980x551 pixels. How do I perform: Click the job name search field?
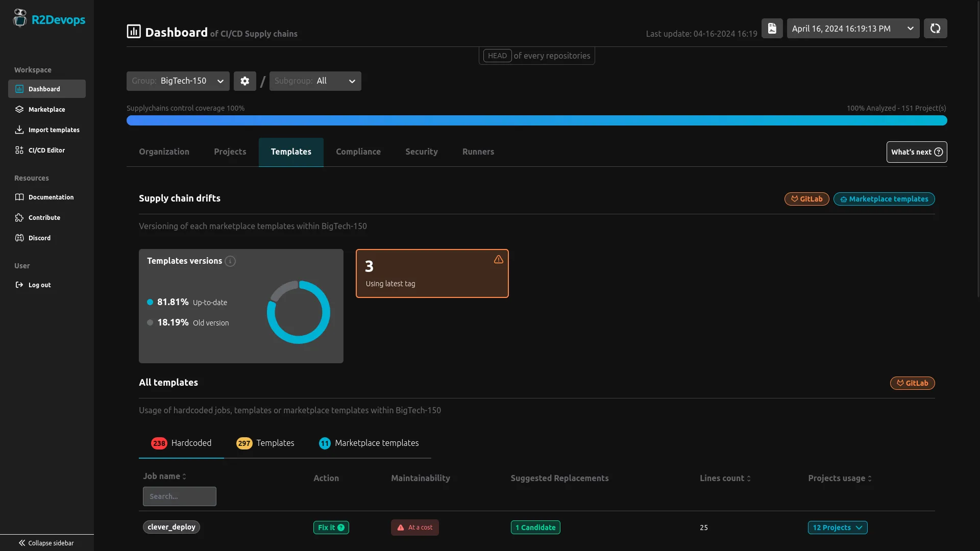[179, 496]
